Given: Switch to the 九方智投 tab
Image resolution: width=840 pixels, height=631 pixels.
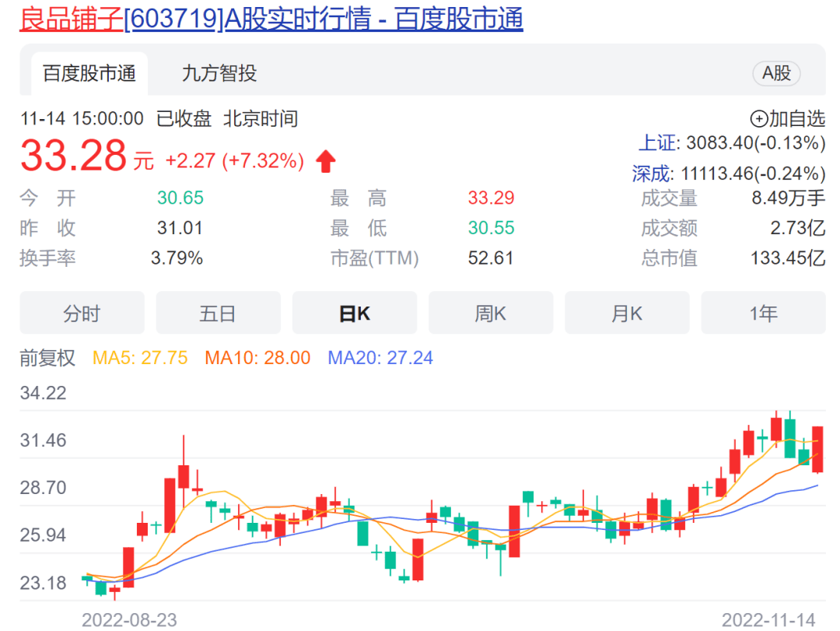Looking at the screenshot, I should click(219, 73).
